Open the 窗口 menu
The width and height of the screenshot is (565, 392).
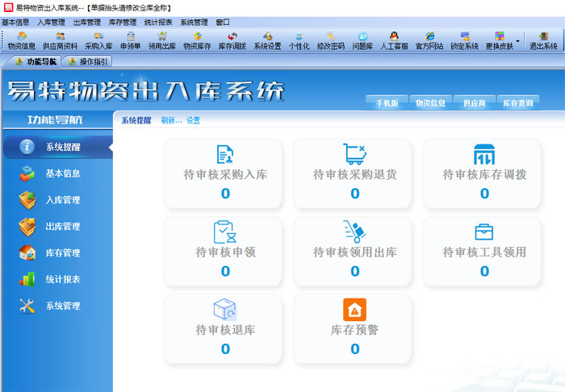[x=223, y=23]
